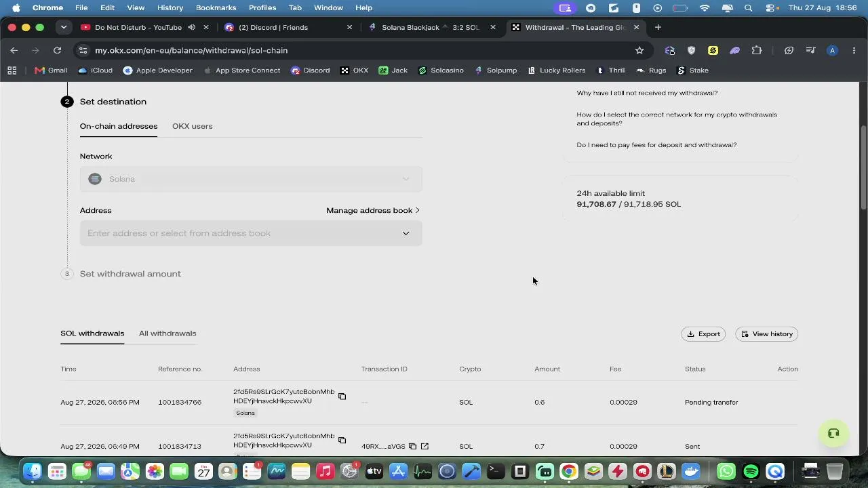Open Finder from the Dock
This screenshot has width=868, height=488.
(32, 471)
